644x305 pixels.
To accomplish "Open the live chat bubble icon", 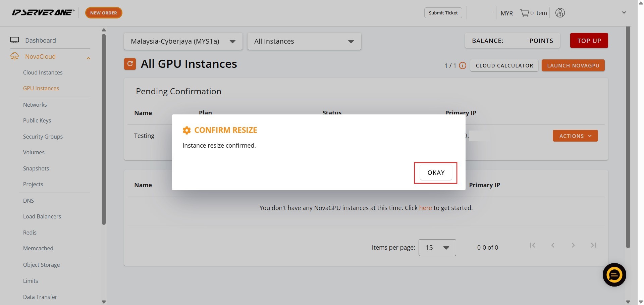I will [614, 275].
